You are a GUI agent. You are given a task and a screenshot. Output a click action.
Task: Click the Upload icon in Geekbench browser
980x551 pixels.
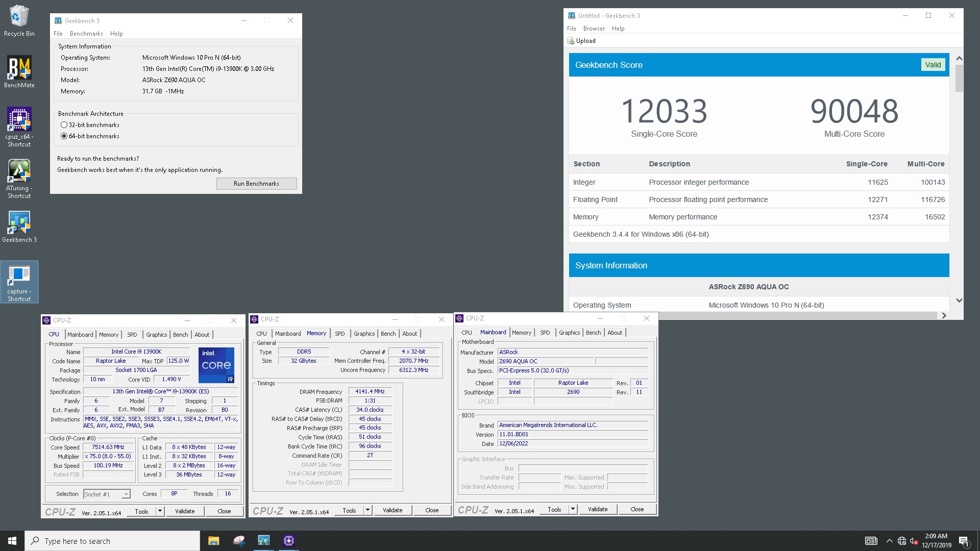(571, 41)
